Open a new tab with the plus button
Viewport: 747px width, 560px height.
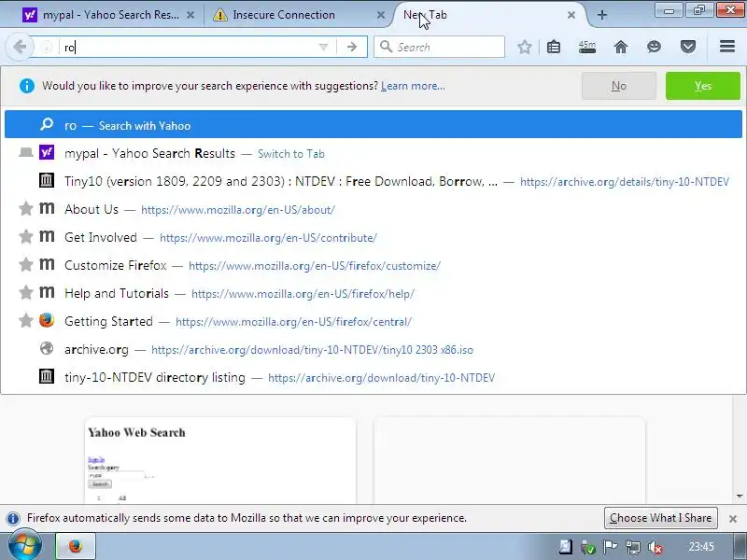pos(602,15)
